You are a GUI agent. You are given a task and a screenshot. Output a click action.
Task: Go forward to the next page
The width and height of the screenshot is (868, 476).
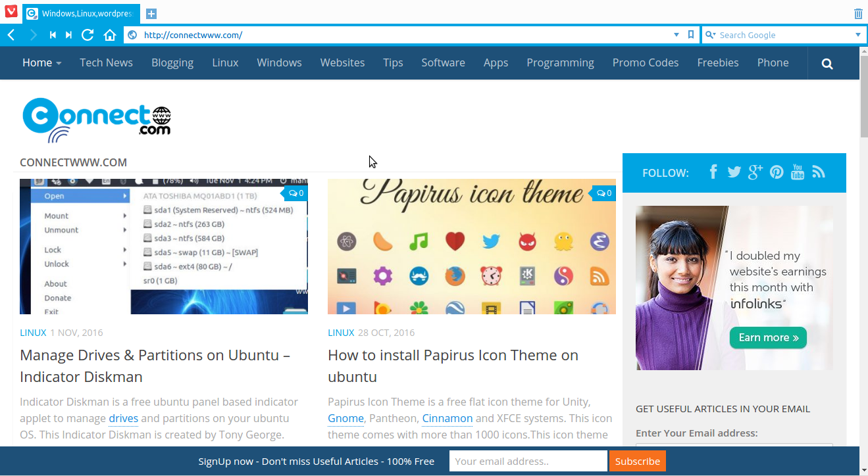click(x=33, y=35)
